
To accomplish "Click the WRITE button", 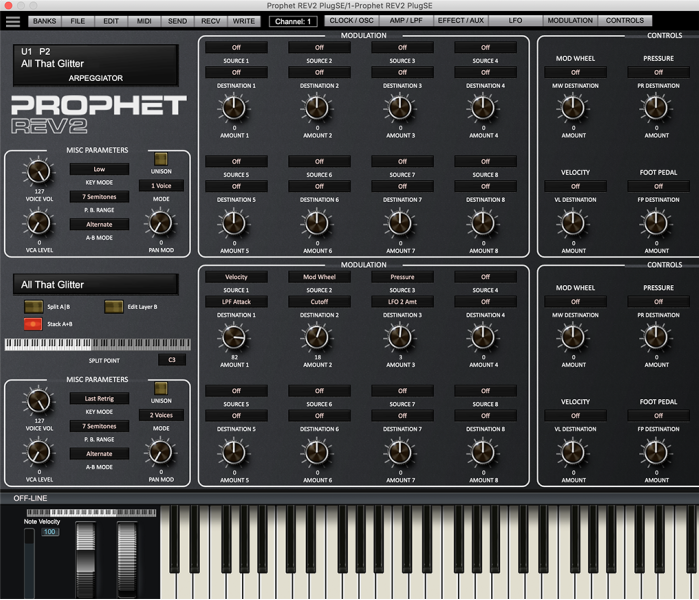I will pos(244,21).
